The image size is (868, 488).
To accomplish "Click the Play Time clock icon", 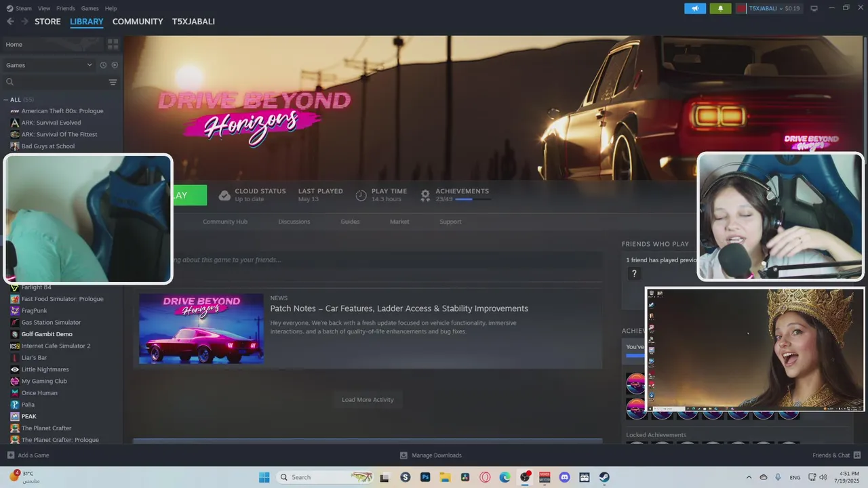I will (x=361, y=195).
